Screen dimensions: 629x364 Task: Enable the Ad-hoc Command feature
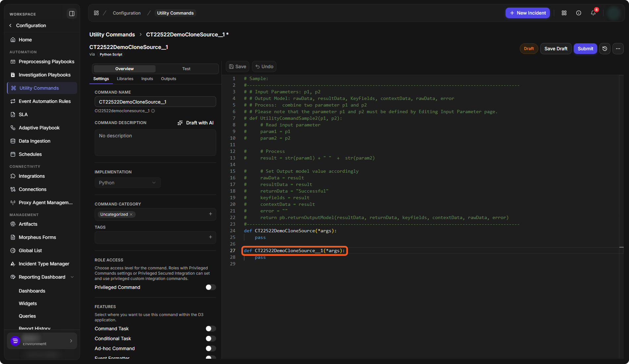211,348
